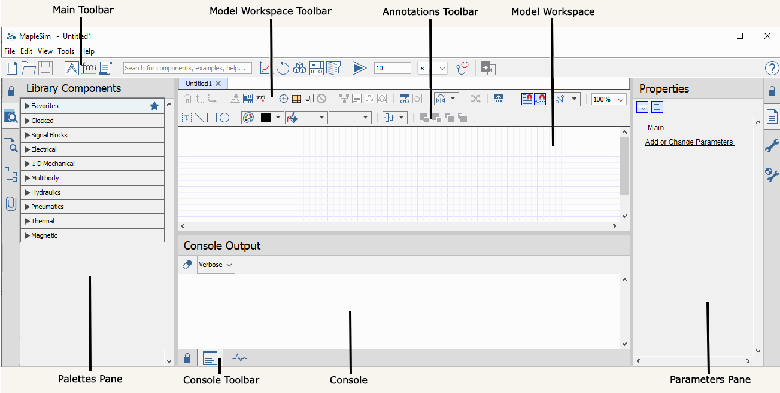Open the Tools menu
Image resolution: width=780 pixels, height=393 pixels.
coord(66,51)
